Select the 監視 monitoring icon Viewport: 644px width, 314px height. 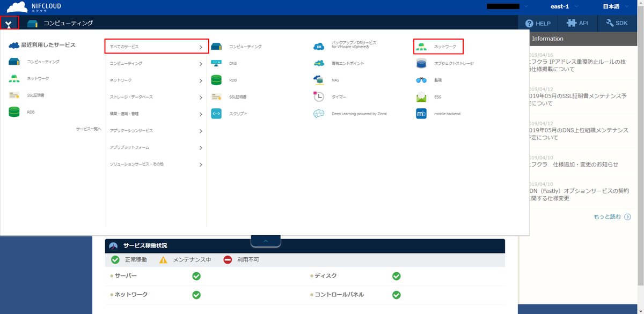point(421,80)
